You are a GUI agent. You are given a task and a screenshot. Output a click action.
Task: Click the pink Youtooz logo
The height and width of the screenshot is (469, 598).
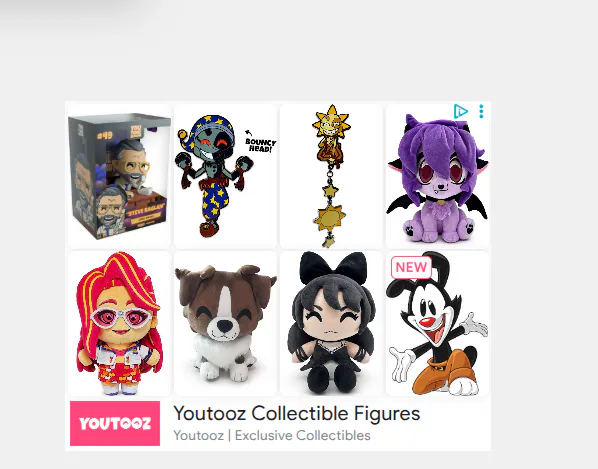point(115,423)
